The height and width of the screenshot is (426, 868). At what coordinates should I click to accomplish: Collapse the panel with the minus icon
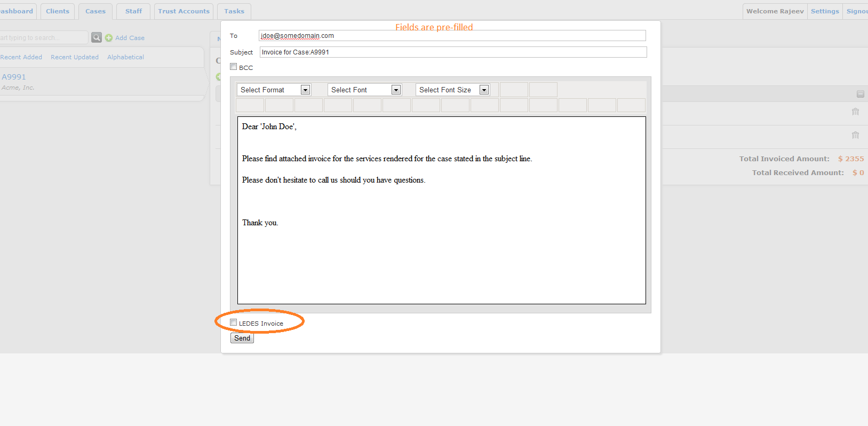click(x=860, y=94)
